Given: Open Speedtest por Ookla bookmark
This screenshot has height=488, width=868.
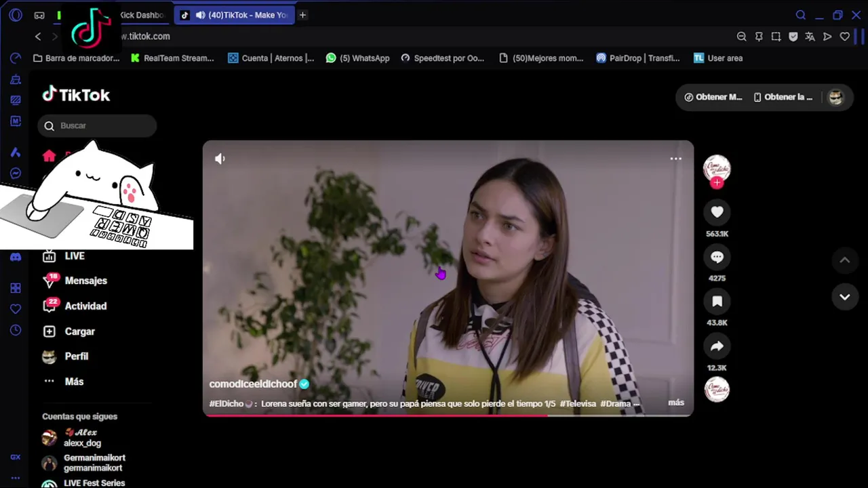Looking at the screenshot, I should [x=442, y=58].
